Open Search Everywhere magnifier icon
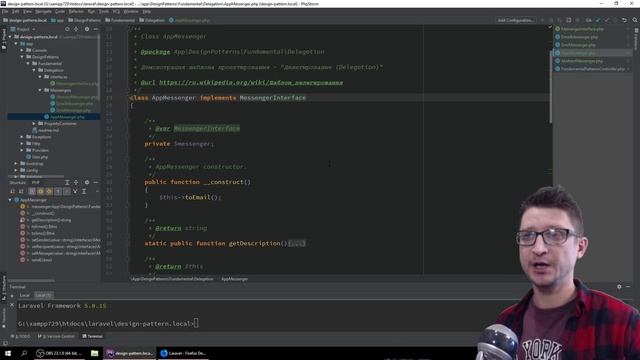This screenshot has width=640, height=360. [x=635, y=20]
